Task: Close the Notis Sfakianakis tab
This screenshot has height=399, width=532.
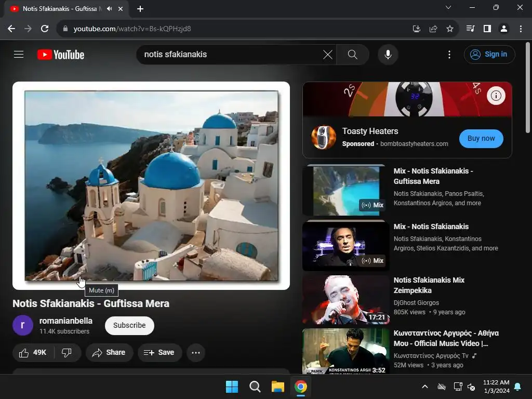Action: pos(121,9)
